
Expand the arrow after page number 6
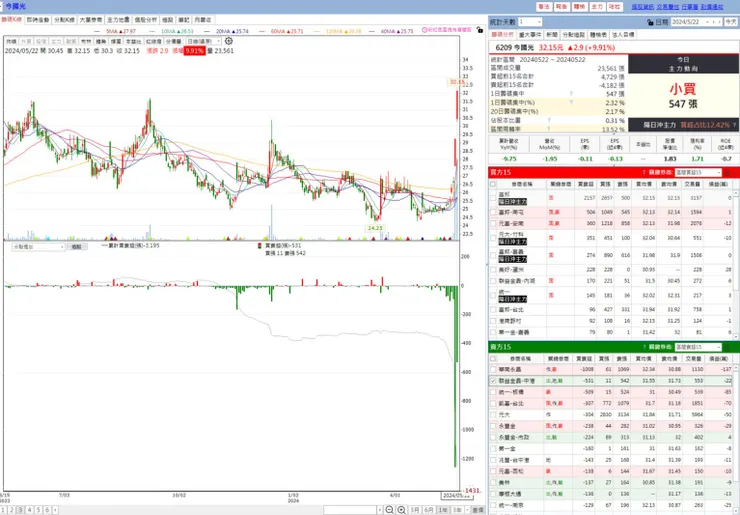[55, 510]
